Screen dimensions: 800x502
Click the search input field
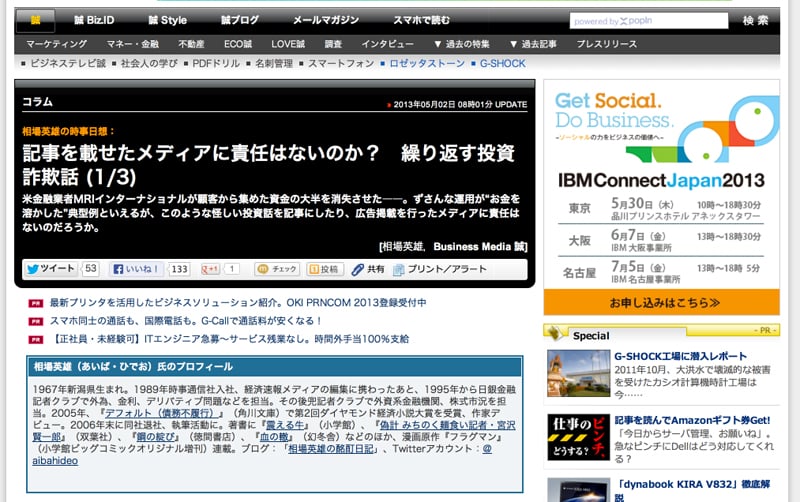(648, 20)
